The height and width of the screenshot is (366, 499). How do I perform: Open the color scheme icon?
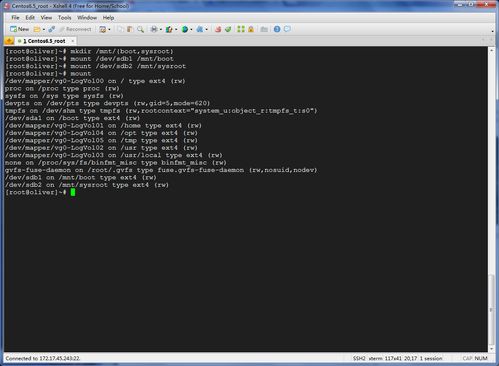(169, 29)
